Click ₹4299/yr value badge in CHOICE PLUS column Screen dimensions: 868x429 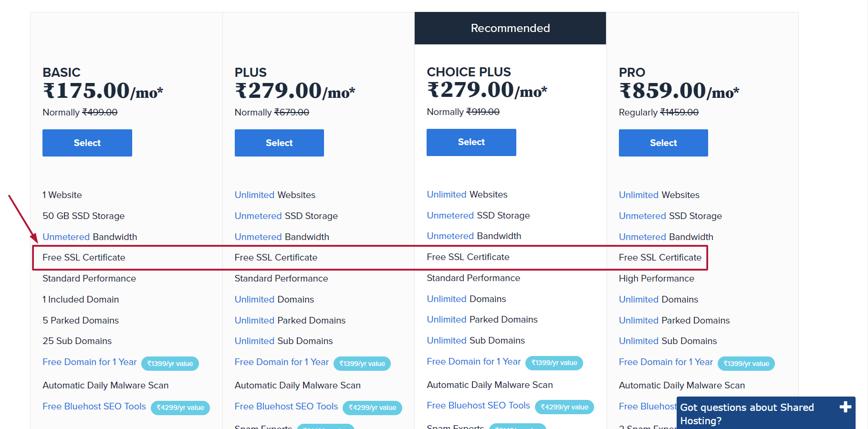coord(564,407)
